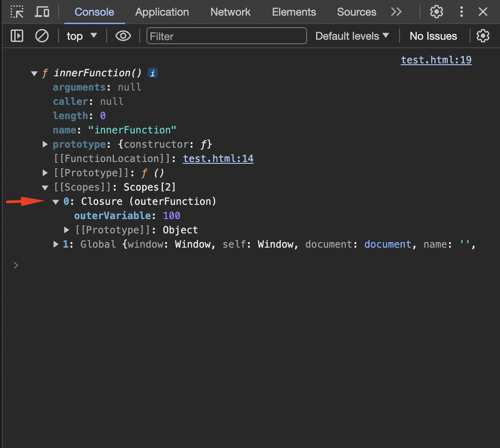Click the console Filter input field
The height and width of the screenshot is (448, 500).
[227, 36]
